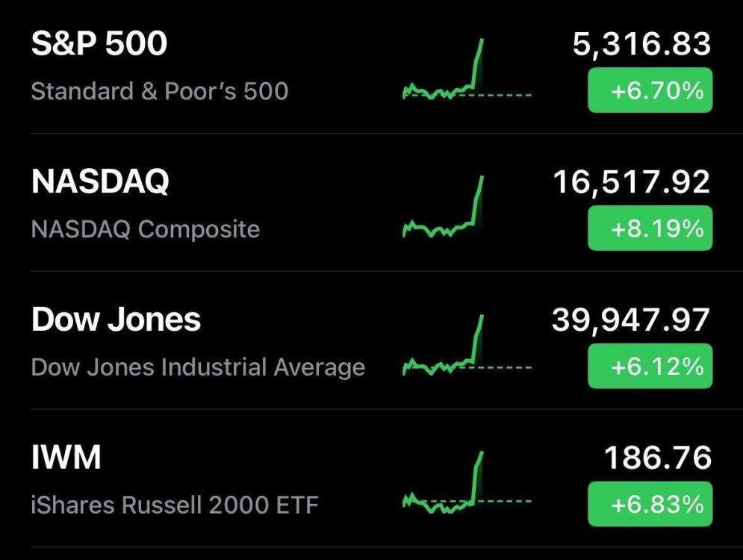Click the S&P 500 price 5,316.83

(x=641, y=45)
